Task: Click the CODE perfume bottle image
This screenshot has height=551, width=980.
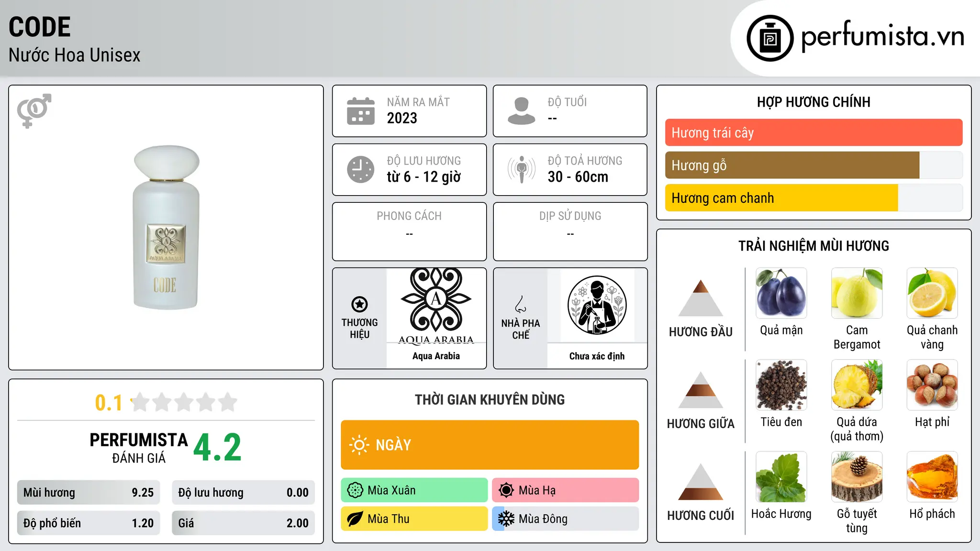Action: click(x=166, y=227)
